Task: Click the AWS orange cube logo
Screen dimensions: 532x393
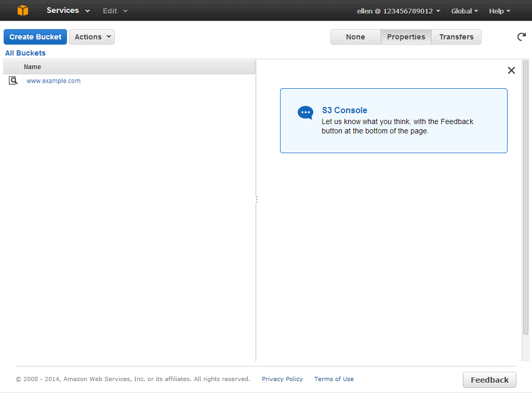Action: tap(22, 10)
